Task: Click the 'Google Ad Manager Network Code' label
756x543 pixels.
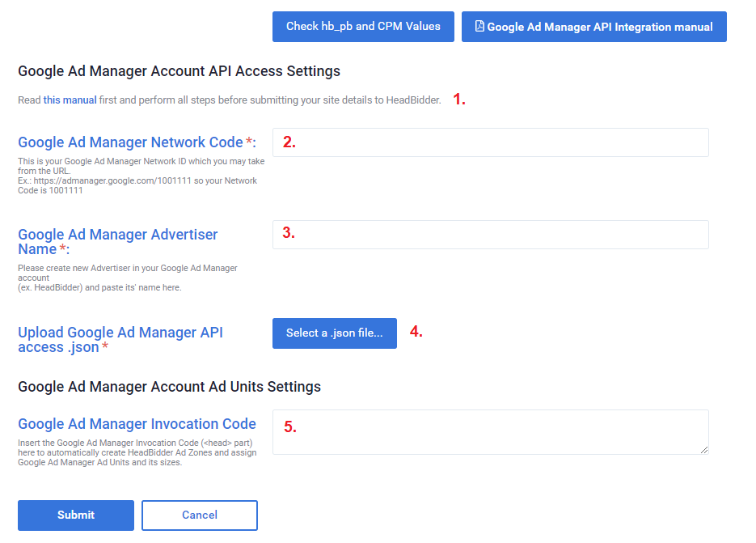Action: (130, 142)
